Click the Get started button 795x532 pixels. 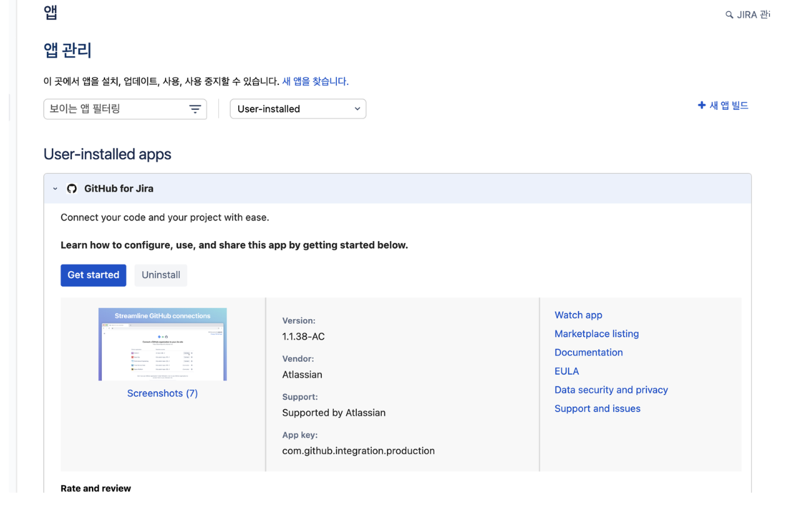point(93,275)
